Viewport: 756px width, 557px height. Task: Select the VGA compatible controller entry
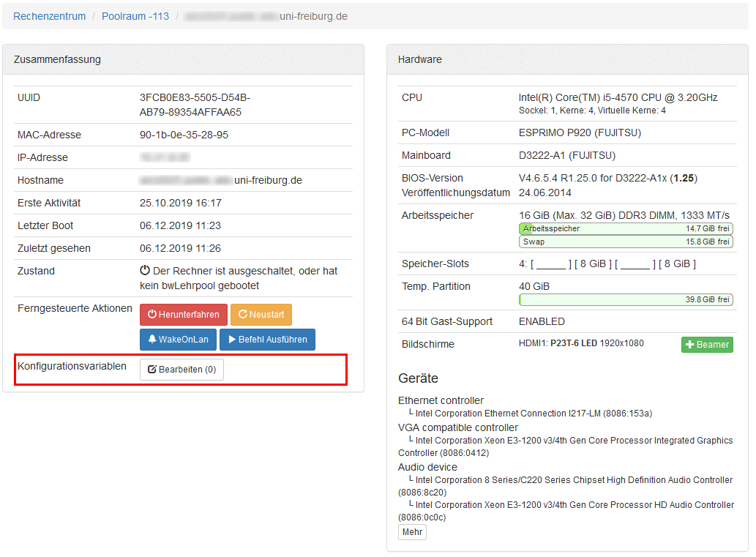tap(458, 427)
